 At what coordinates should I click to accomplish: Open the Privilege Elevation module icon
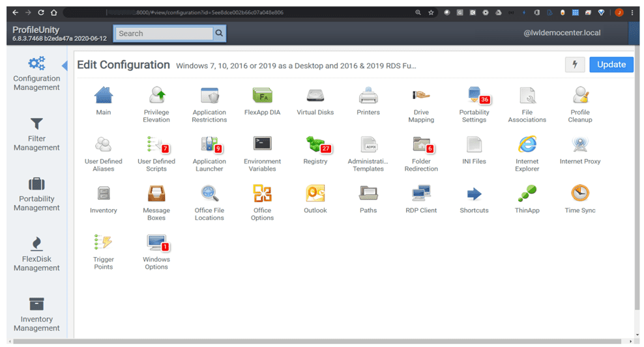click(x=156, y=96)
